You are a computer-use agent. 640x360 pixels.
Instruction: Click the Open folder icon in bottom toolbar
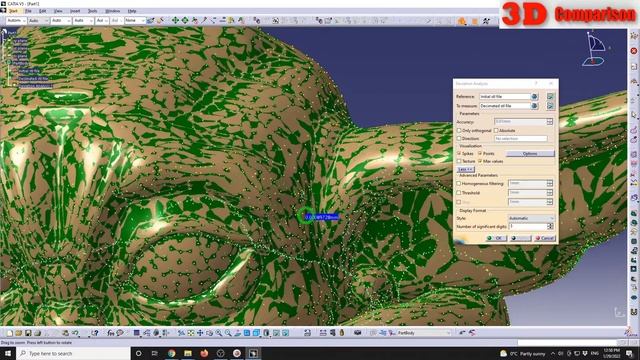pyautogui.click(x=19, y=333)
